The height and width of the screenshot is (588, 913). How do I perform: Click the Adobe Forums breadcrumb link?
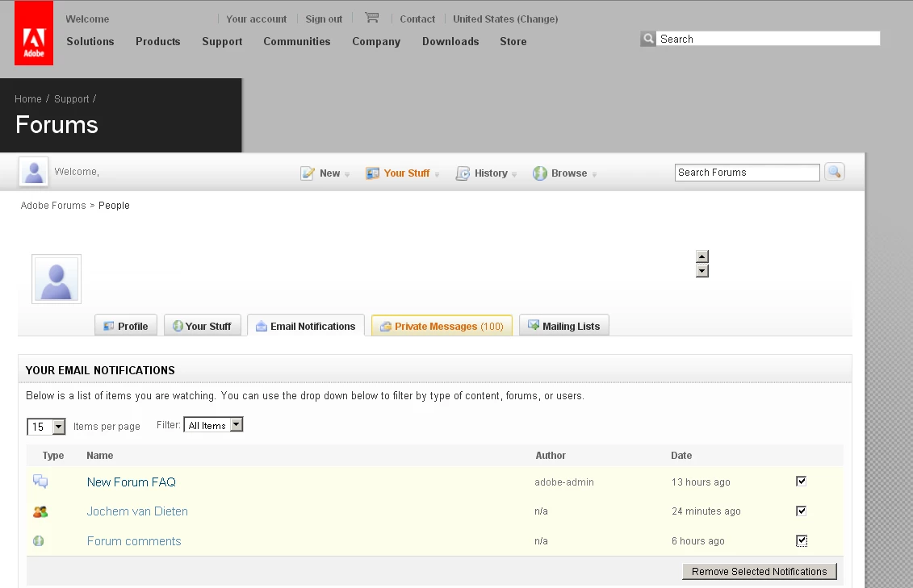[53, 206]
